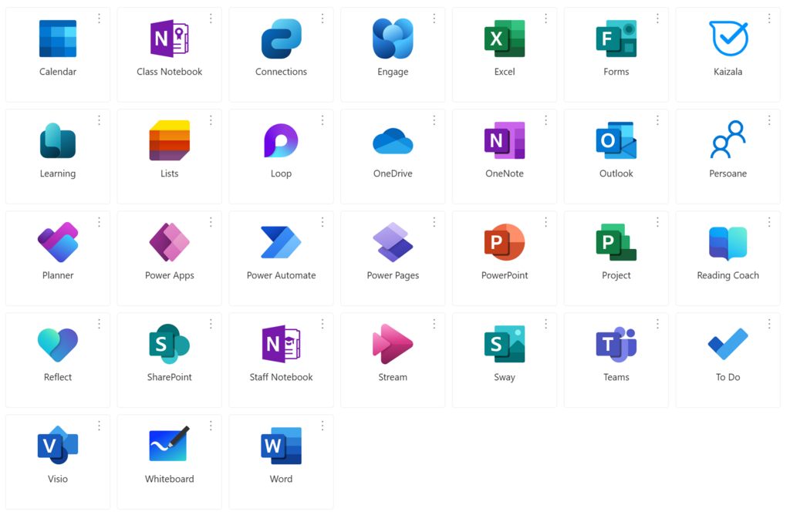The height and width of the screenshot is (532, 790).
Task: Click the Visio app icon
Action: [58, 446]
